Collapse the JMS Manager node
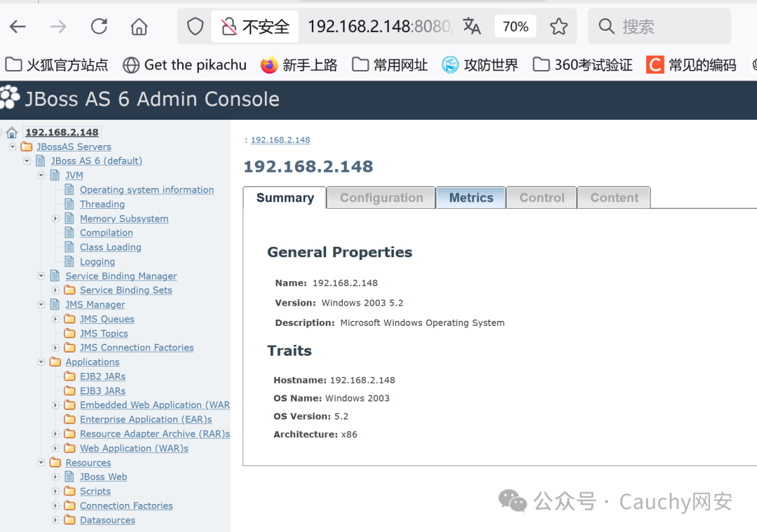757x532 pixels. pos(41,305)
